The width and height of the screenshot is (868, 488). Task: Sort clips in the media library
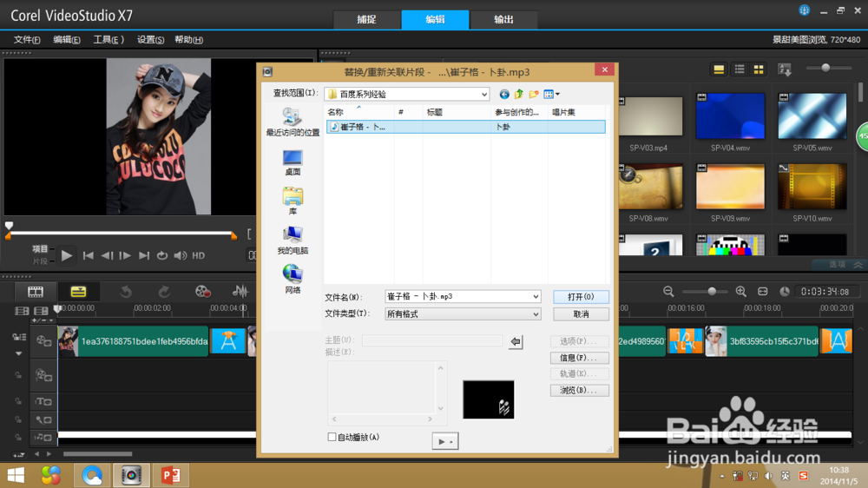[785, 69]
